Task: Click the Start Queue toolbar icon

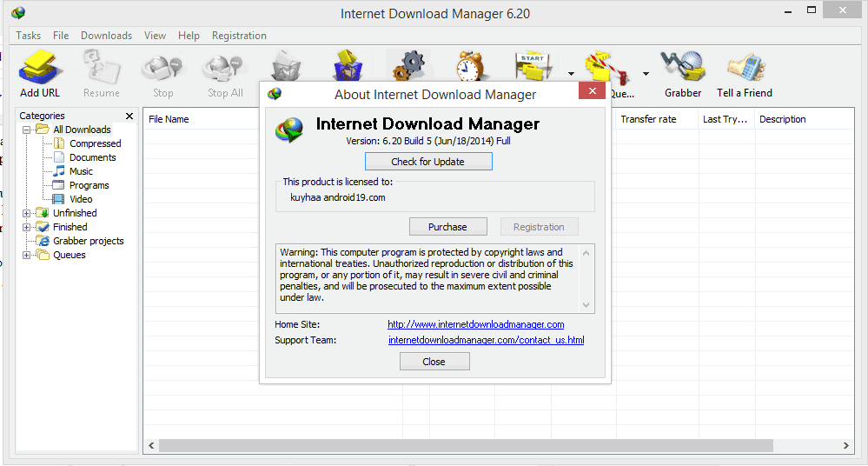Action: coord(533,66)
